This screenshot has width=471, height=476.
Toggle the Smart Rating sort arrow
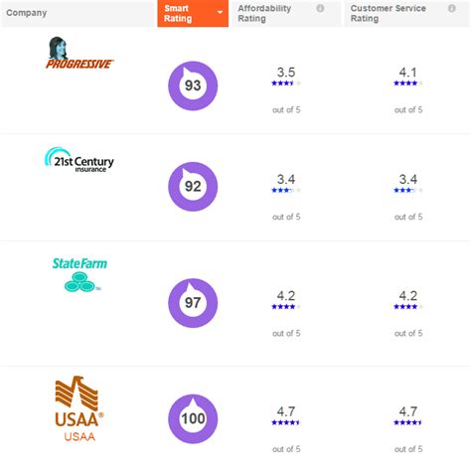(220, 13)
